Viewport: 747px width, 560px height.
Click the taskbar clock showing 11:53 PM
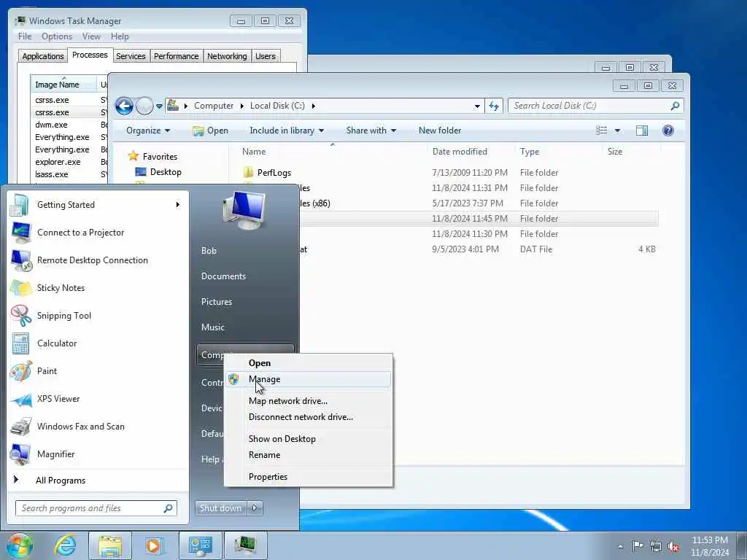pos(710,546)
